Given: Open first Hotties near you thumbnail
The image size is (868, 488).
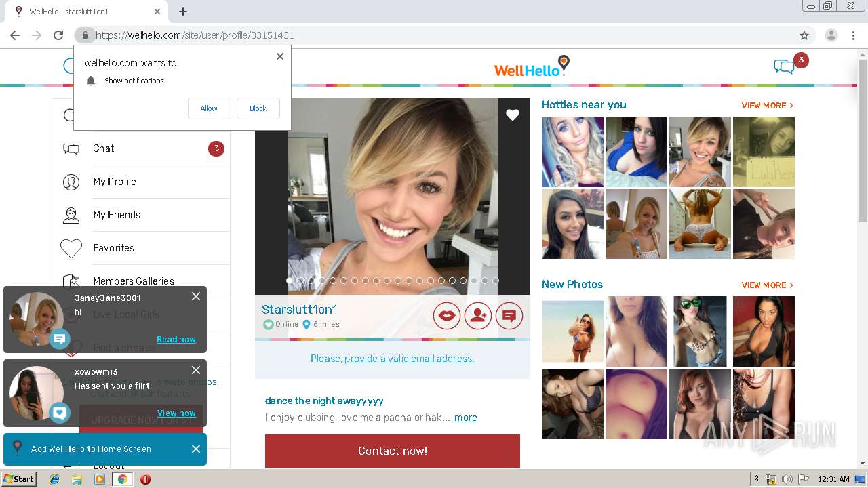Looking at the screenshot, I should click(573, 152).
